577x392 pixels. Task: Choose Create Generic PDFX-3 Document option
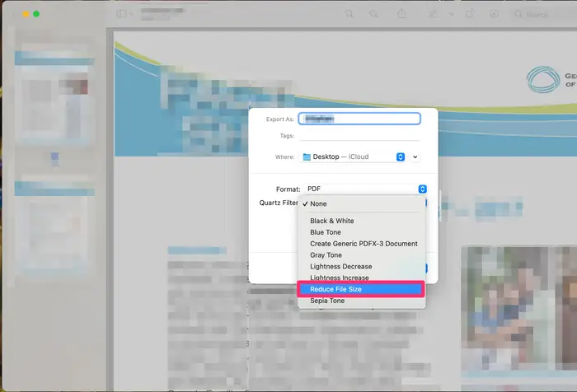point(364,244)
